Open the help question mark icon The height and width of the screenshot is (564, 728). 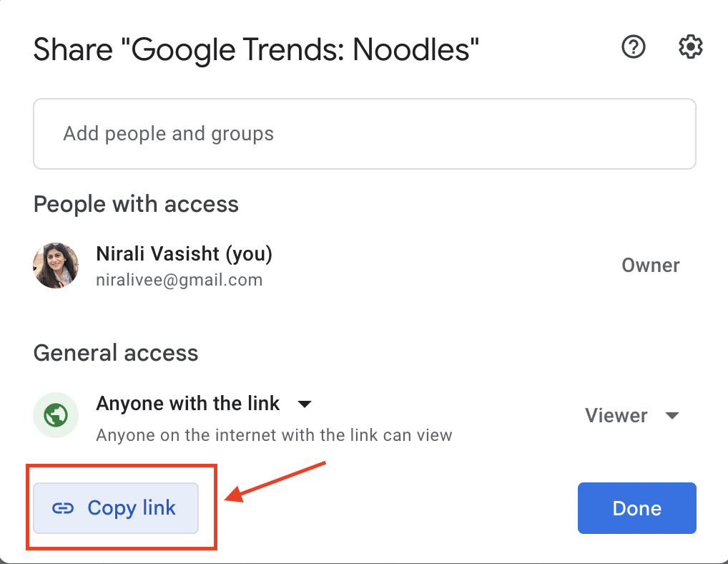point(634,47)
